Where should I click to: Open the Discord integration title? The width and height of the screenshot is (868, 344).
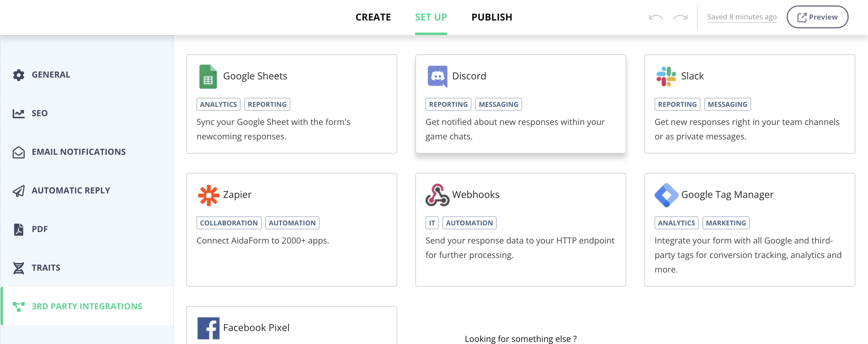point(469,76)
